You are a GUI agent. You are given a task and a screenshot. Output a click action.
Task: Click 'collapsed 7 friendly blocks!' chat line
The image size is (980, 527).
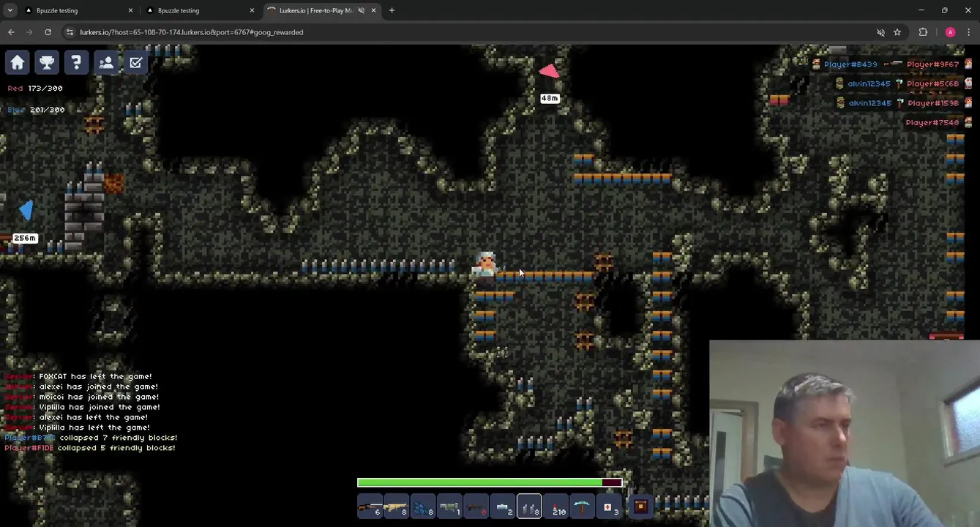pos(119,438)
